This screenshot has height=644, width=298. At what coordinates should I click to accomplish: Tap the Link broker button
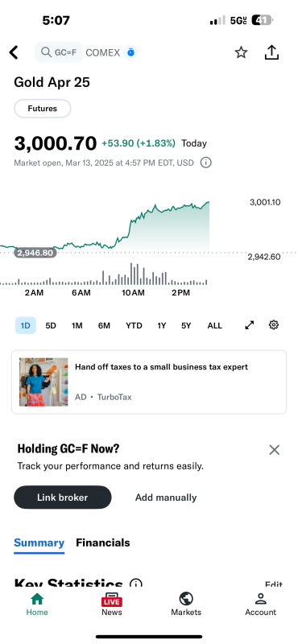click(x=63, y=497)
